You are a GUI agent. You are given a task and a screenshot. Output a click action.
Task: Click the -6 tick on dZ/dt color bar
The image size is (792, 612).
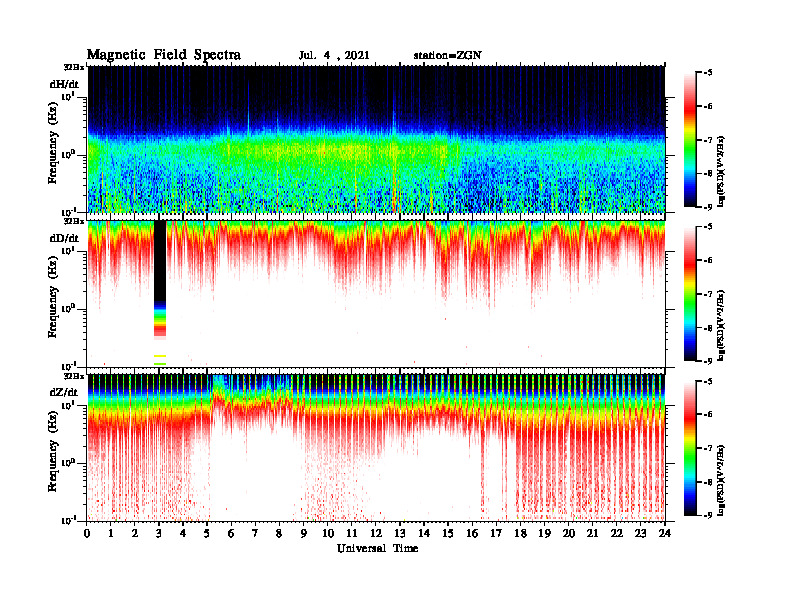[x=708, y=414]
